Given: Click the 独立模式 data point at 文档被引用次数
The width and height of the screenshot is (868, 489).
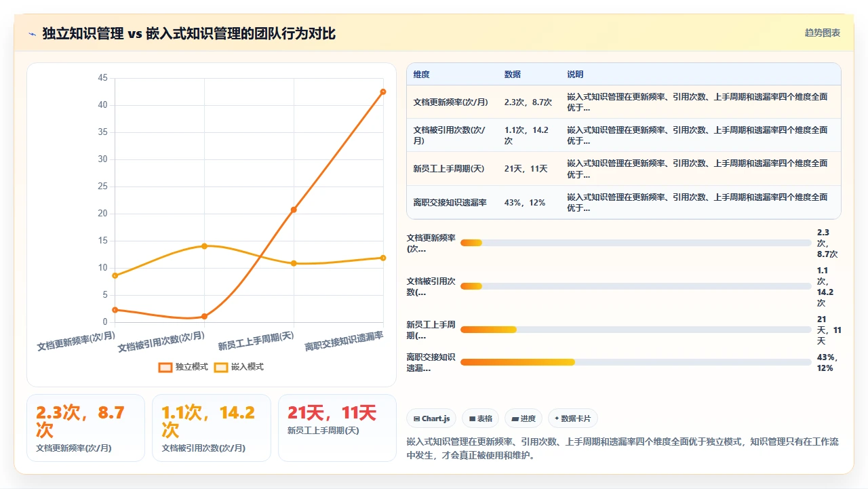Looking at the screenshot, I should pyautogui.click(x=204, y=316).
